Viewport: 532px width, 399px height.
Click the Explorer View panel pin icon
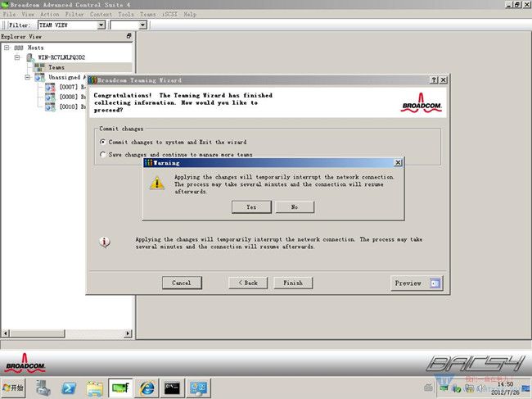[x=129, y=36]
